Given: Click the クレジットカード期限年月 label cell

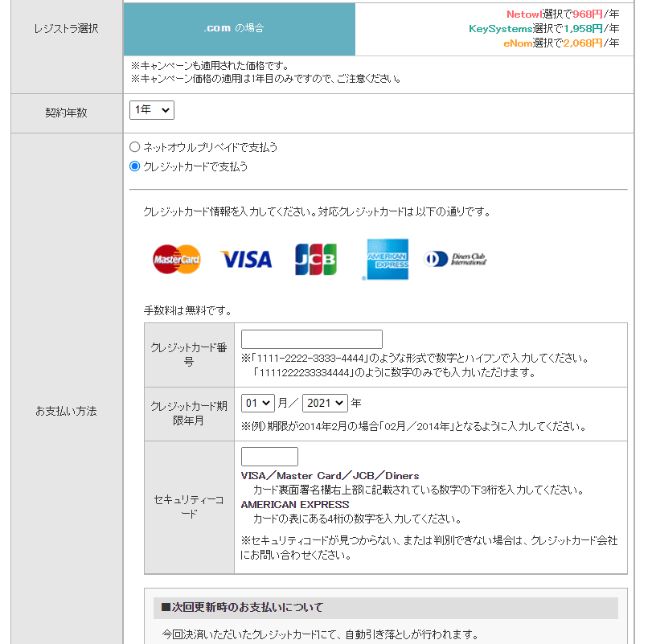Looking at the screenshot, I should (189, 414).
